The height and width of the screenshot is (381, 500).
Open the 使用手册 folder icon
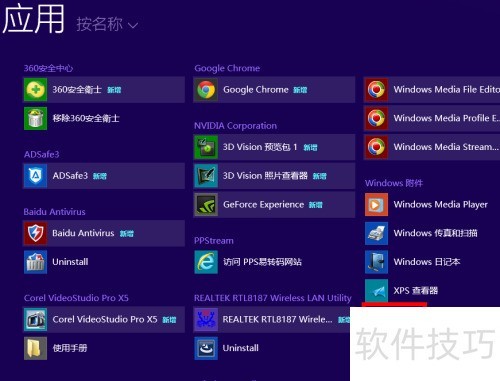[35, 348]
